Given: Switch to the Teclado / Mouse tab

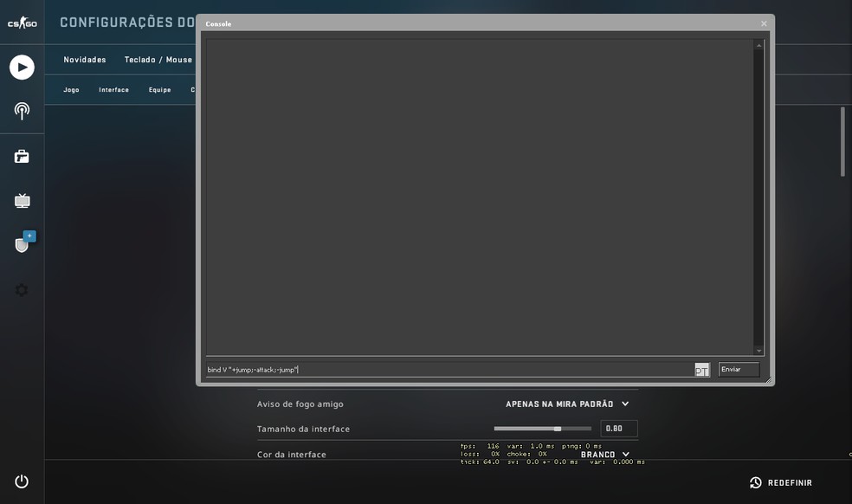Looking at the screenshot, I should 158,60.
